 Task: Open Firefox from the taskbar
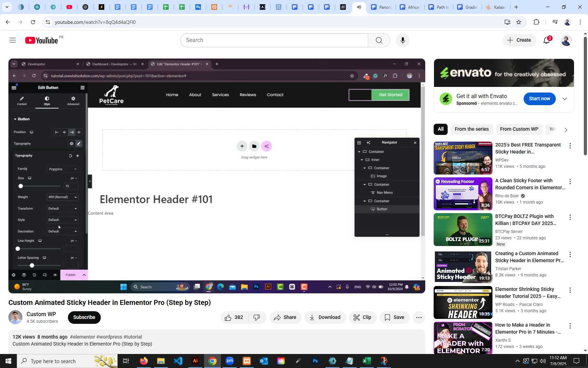(143, 361)
